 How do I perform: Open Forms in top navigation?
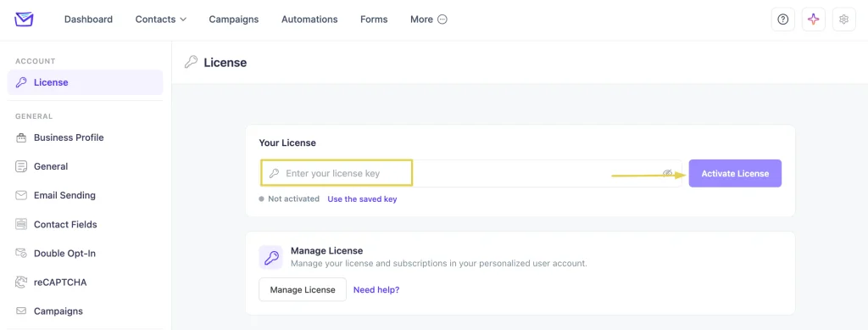(374, 20)
